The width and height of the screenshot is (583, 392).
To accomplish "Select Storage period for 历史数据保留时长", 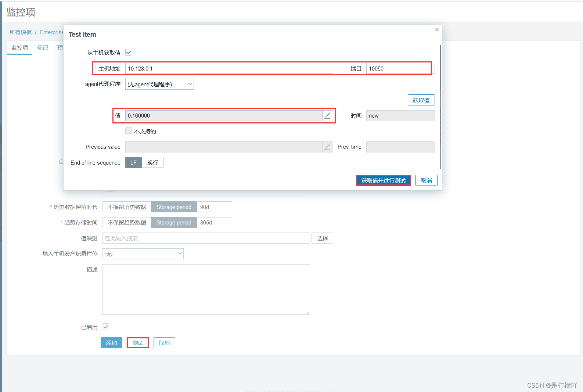I will pyautogui.click(x=174, y=207).
